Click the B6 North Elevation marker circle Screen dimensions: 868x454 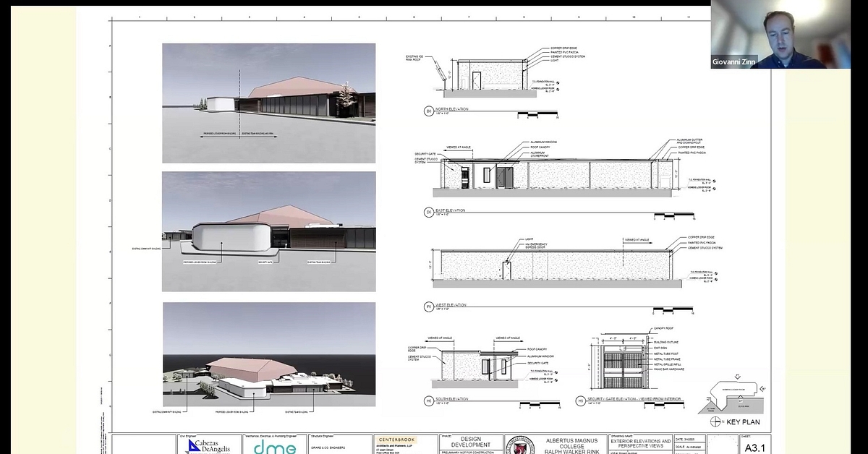(x=429, y=111)
